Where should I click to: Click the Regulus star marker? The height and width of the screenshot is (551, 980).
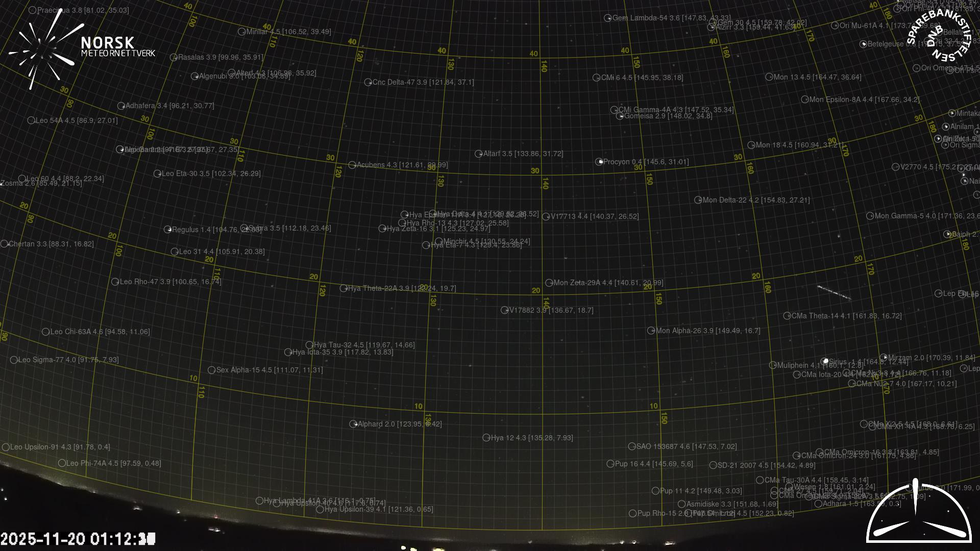167,230
